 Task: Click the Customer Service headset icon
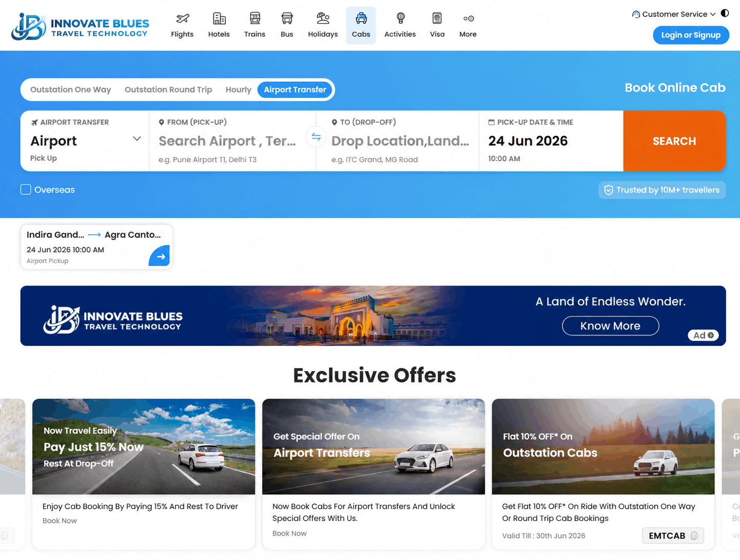coord(636,14)
